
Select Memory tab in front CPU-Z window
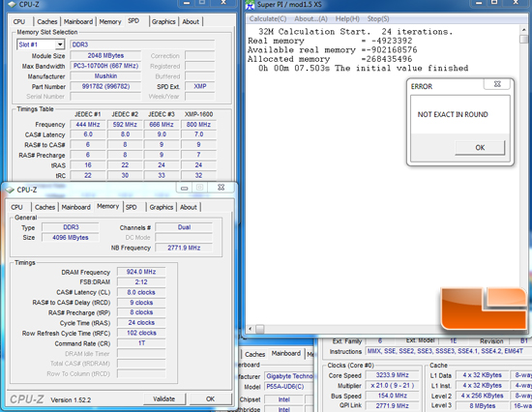(x=108, y=206)
